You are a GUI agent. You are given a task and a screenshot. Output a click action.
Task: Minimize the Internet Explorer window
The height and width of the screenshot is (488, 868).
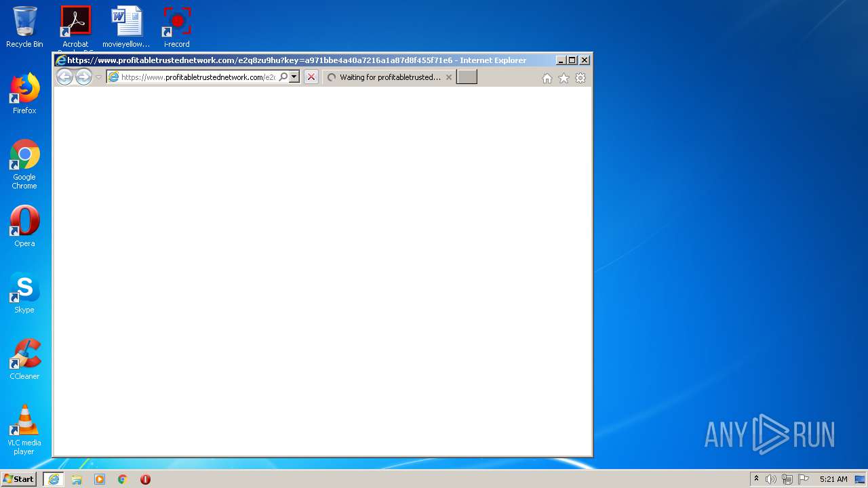click(561, 60)
